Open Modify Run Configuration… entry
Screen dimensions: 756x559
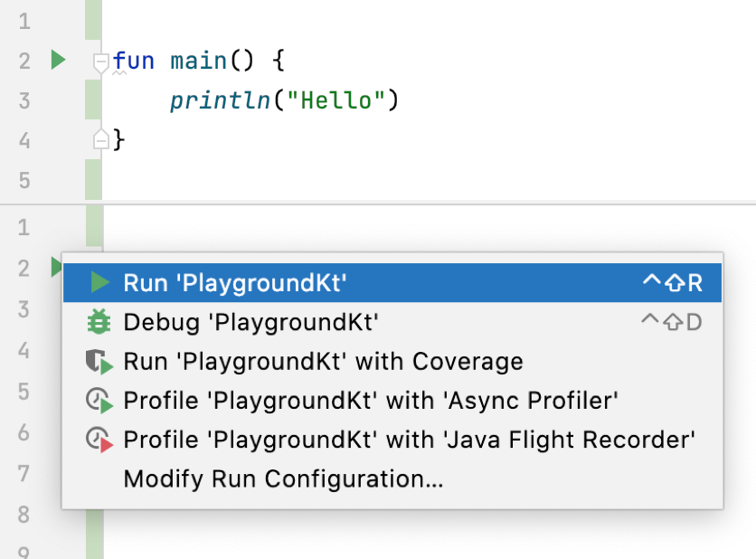pyautogui.click(x=283, y=478)
